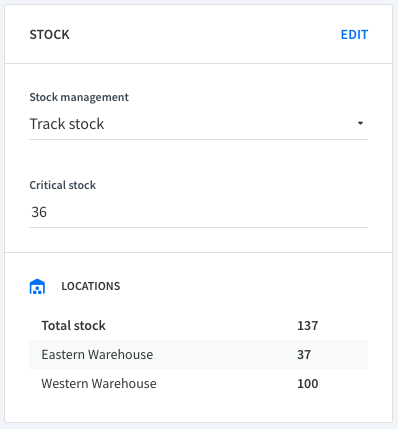Select the STOCK panel heading

click(x=49, y=35)
